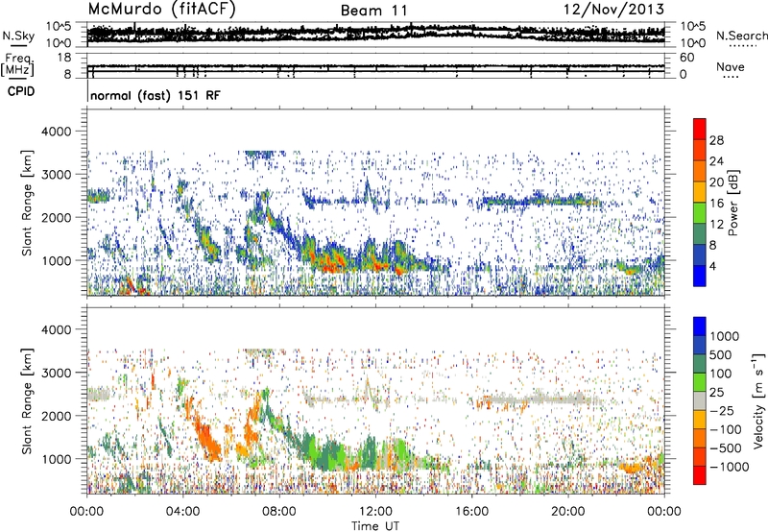This screenshot has width=768, height=532.
Task: Click the red bottom segment of Velocity colorbar
Action: coord(700,475)
